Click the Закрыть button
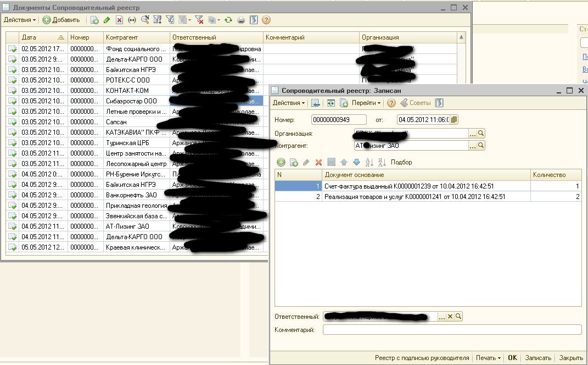The width and height of the screenshot is (588, 365). point(571,358)
